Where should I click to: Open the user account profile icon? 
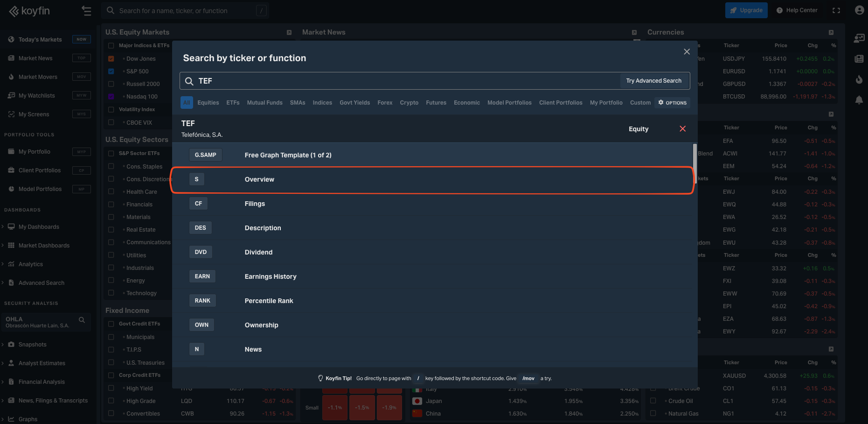[x=859, y=10]
